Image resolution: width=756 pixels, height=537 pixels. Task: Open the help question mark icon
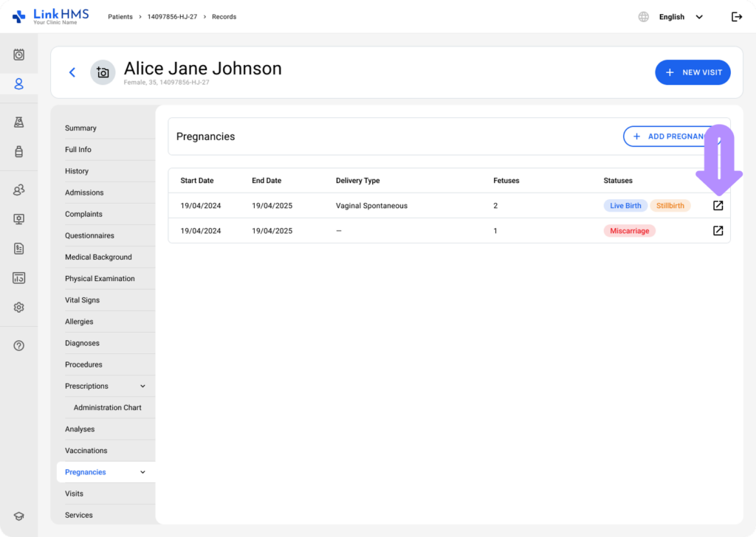click(x=19, y=346)
